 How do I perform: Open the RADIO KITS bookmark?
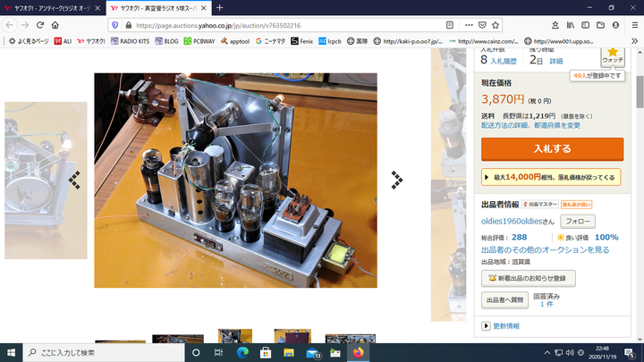[x=135, y=41]
